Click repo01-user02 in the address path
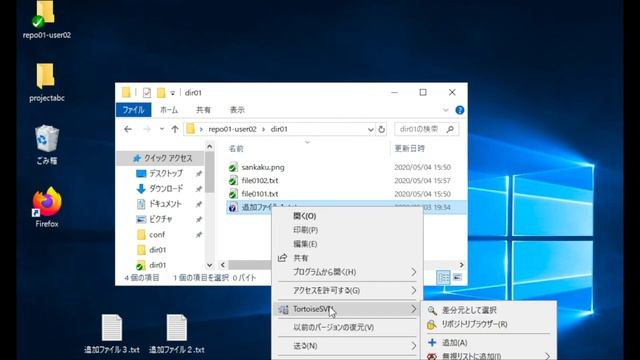This screenshot has height=360, width=640. pos(232,129)
